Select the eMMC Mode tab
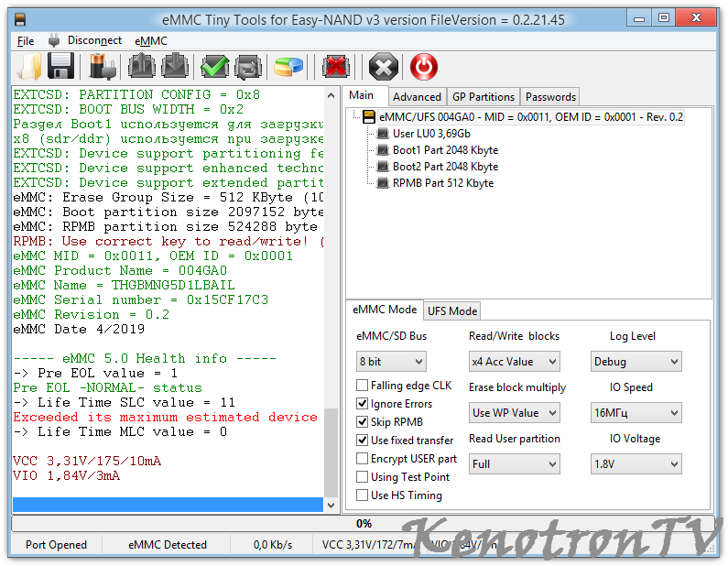The image size is (728, 566). 385,310
